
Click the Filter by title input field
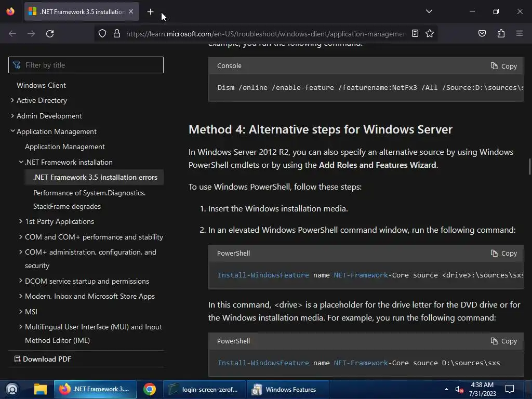click(86, 65)
